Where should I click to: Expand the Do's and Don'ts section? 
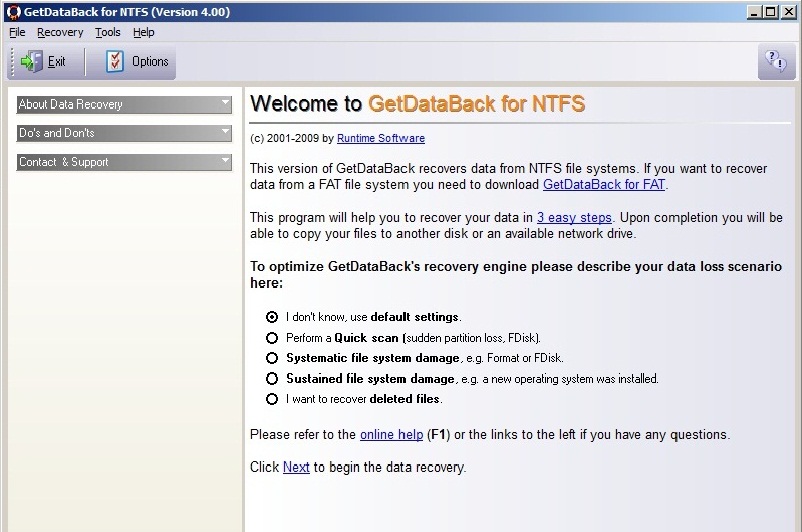[x=124, y=133]
